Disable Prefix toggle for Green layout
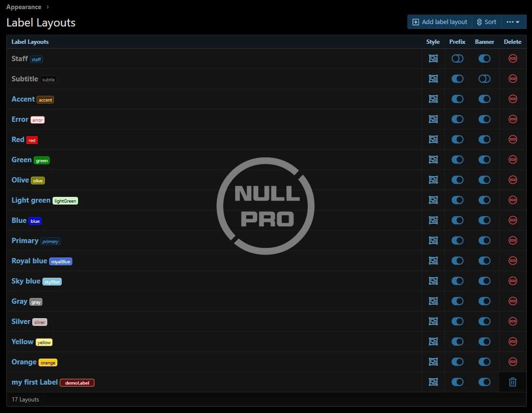Image resolution: width=532 pixels, height=413 pixels. [x=457, y=160]
